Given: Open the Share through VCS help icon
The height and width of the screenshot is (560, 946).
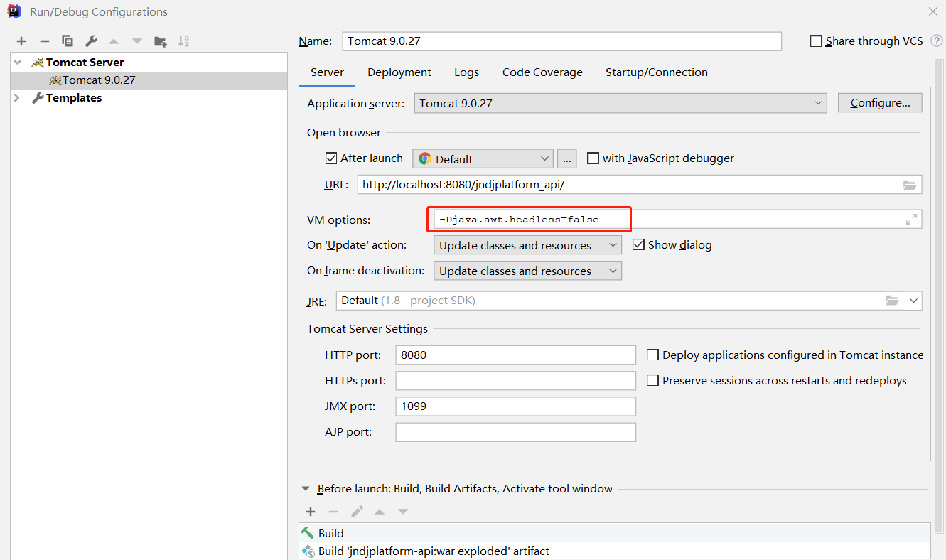Looking at the screenshot, I should point(937,41).
